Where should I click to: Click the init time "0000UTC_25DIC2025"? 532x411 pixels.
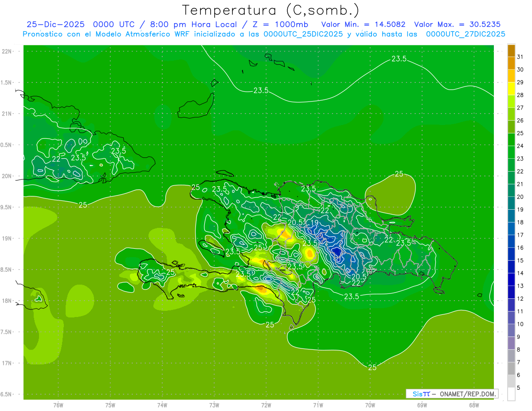coord(303,34)
